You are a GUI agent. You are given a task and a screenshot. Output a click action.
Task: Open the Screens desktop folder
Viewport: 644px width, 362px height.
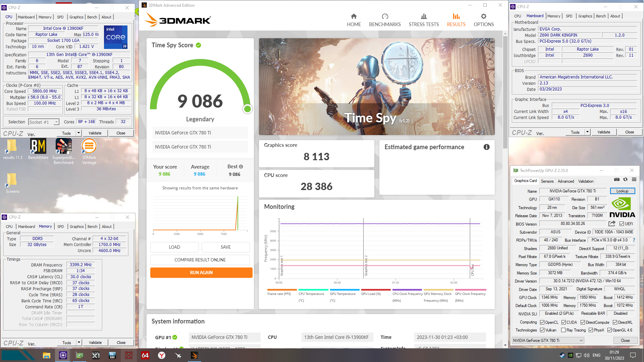(12, 183)
